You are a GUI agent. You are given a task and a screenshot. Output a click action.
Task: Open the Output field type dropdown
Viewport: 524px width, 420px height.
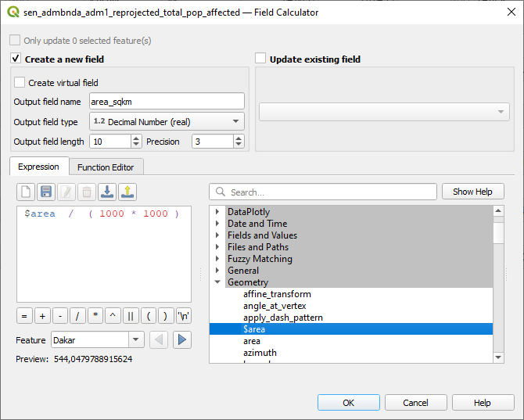click(167, 121)
